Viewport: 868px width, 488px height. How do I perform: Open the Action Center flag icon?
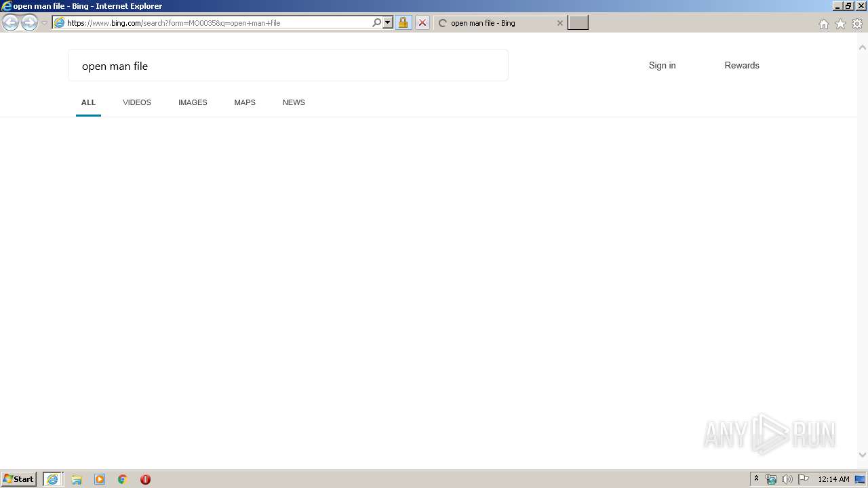[804, 479]
